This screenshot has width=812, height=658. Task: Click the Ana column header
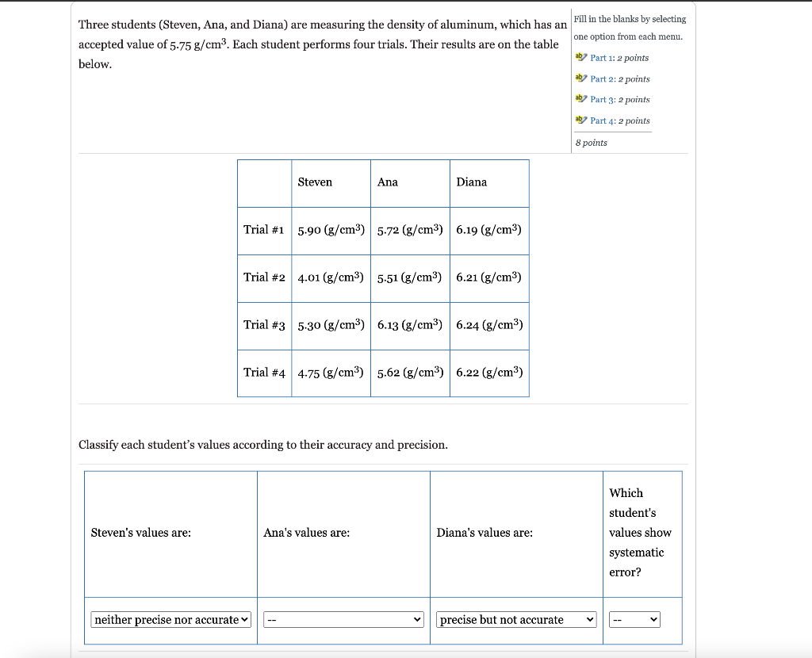click(387, 182)
